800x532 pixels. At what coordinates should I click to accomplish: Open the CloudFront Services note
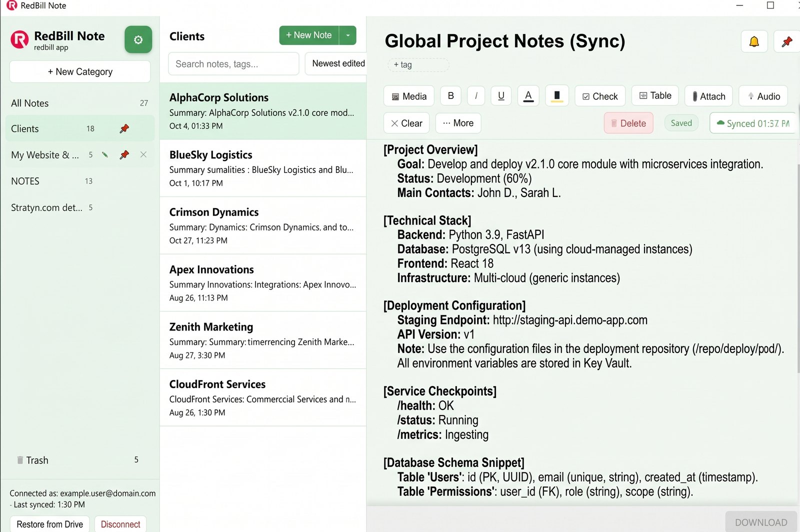click(263, 398)
